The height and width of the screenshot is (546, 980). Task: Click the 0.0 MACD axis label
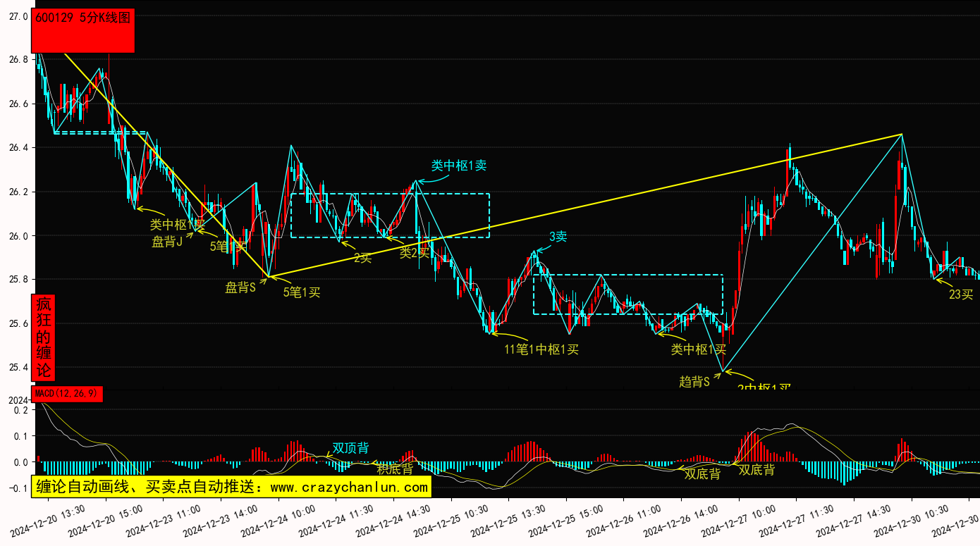tap(21, 463)
